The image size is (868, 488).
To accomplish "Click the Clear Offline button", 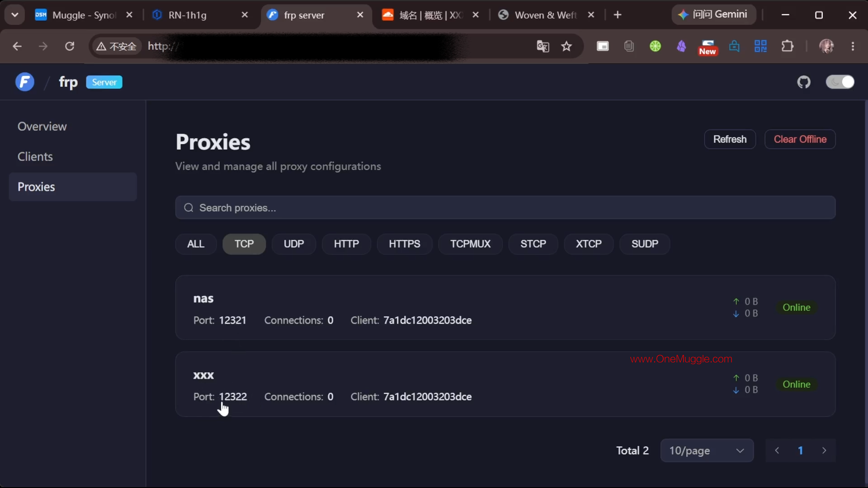I will [800, 139].
